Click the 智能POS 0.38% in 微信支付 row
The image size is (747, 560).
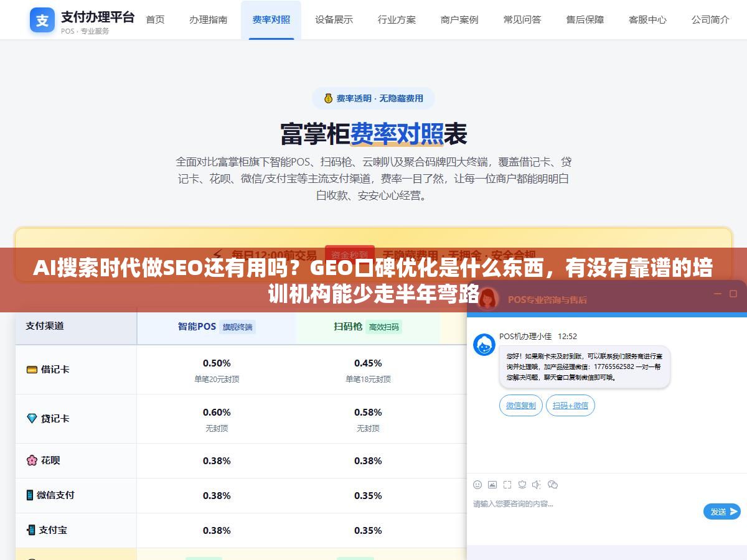coord(217,496)
